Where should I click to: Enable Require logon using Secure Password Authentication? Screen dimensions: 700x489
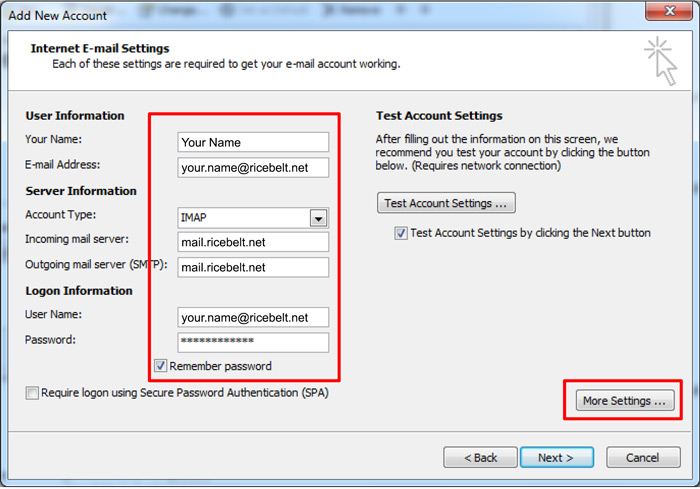tap(33, 393)
